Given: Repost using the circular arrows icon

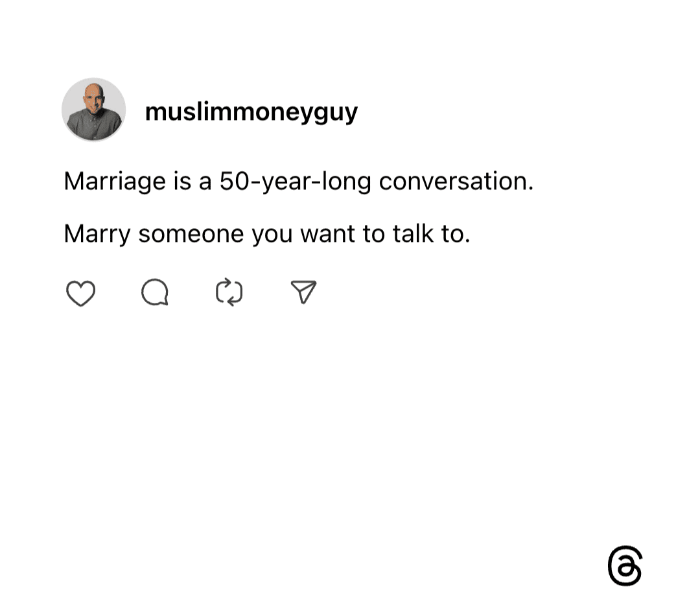Looking at the screenshot, I should (x=229, y=292).
